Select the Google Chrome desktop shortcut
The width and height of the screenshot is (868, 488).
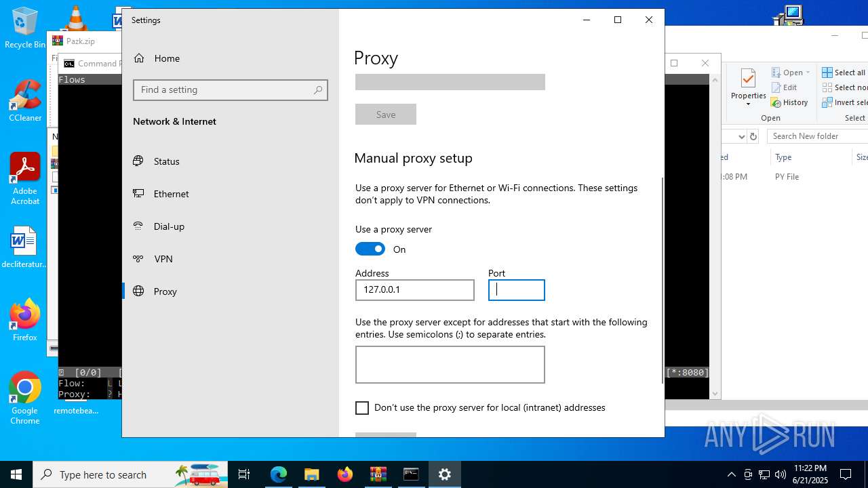25,399
